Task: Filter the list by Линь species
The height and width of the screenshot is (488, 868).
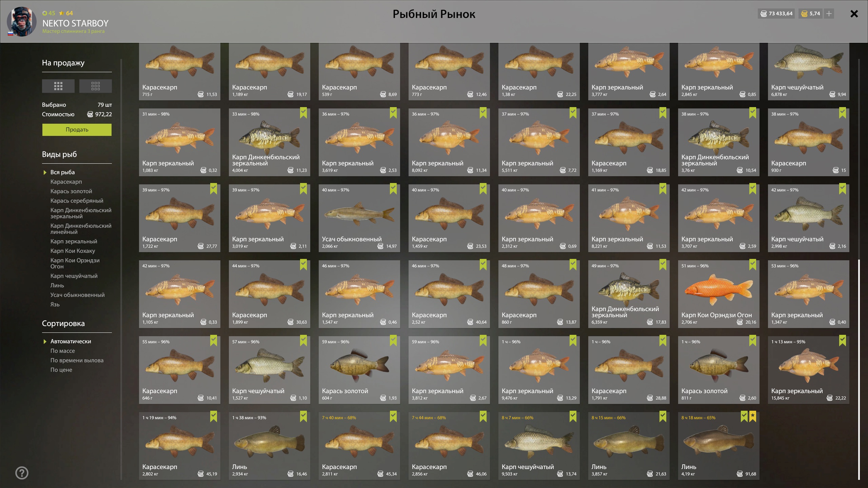Action: [57, 285]
